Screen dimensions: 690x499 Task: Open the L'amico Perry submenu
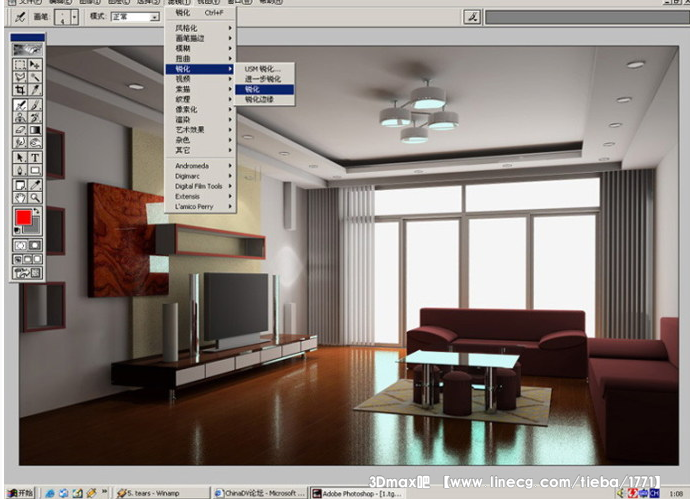pos(200,206)
